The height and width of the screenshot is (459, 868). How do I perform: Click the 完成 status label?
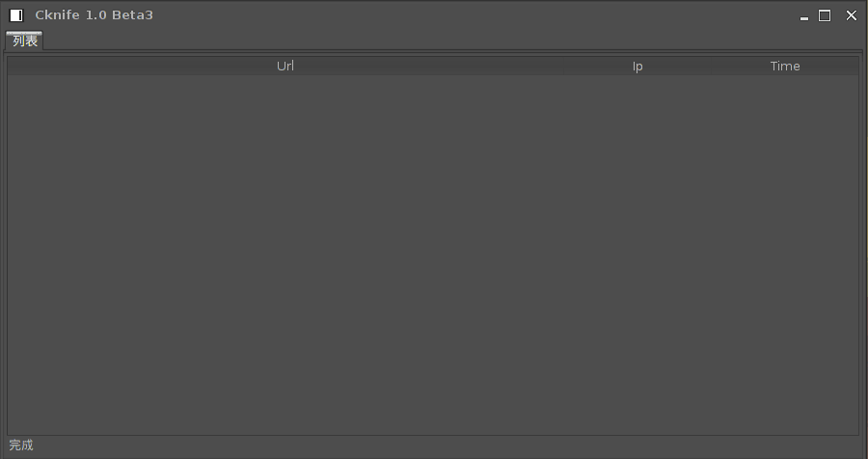point(21,445)
